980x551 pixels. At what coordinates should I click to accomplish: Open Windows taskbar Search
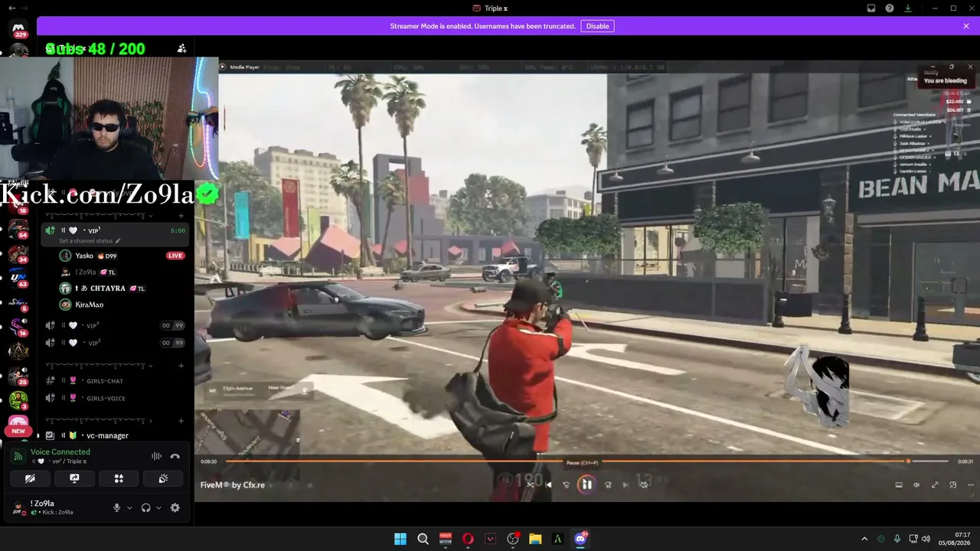click(x=423, y=539)
